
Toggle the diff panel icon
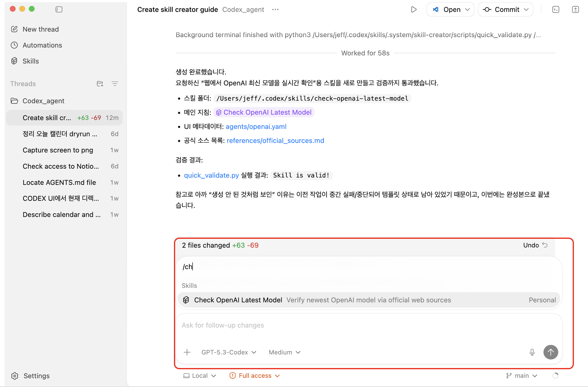point(575,9)
